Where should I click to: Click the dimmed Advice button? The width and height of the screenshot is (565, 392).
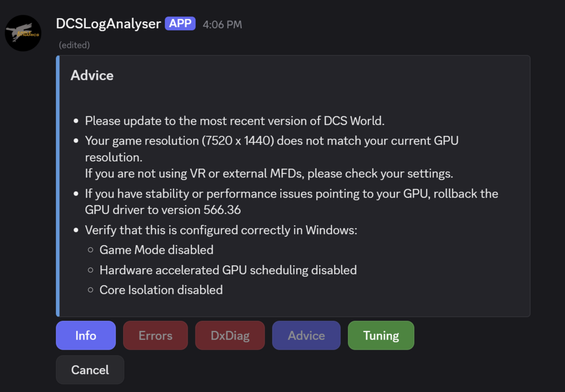pos(306,336)
